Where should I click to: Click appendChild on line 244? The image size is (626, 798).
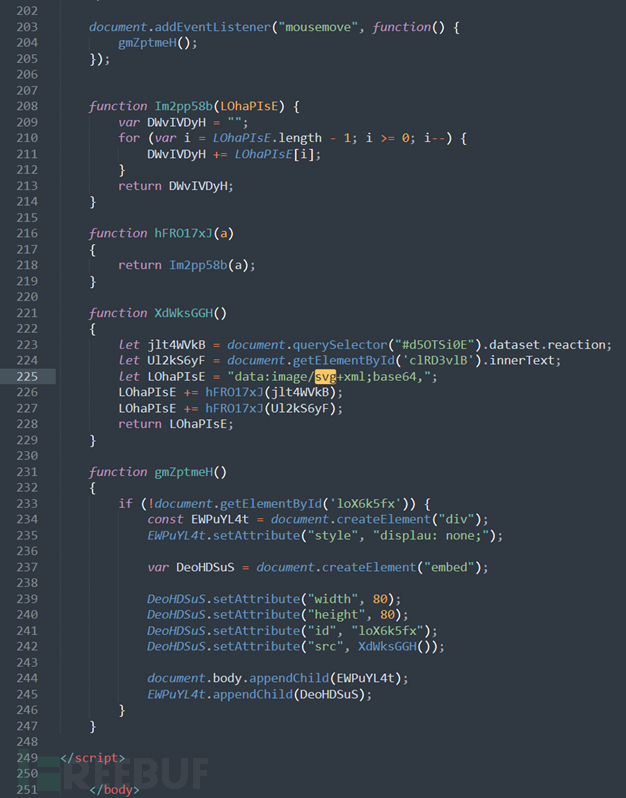(x=289, y=678)
